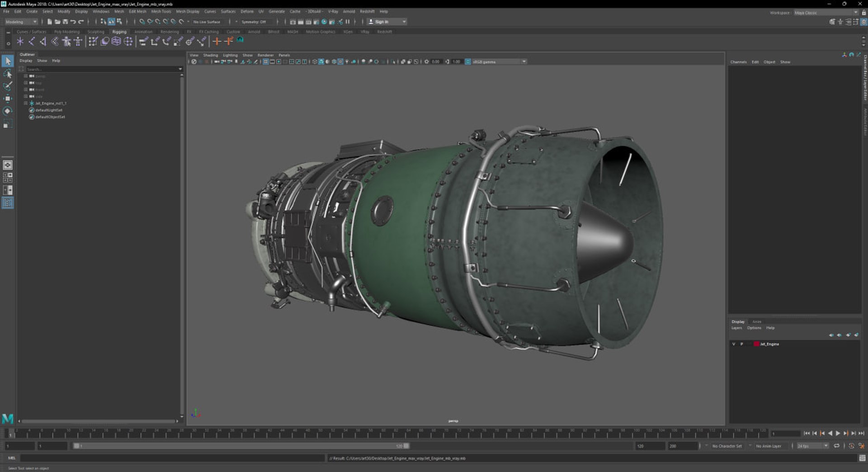Pick the Rotate tool in toolbox
868x472 pixels.
tap(8, 111)
